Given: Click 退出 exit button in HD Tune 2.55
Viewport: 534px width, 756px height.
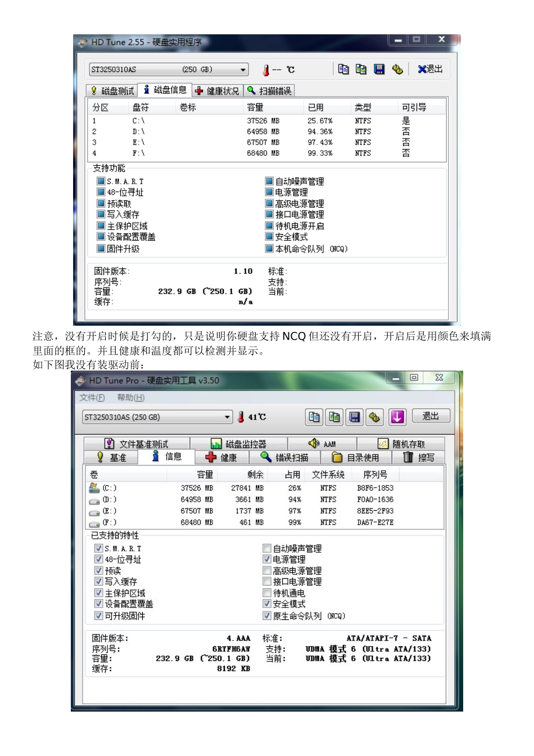Looking at the screenshot, I should [431, 69].
